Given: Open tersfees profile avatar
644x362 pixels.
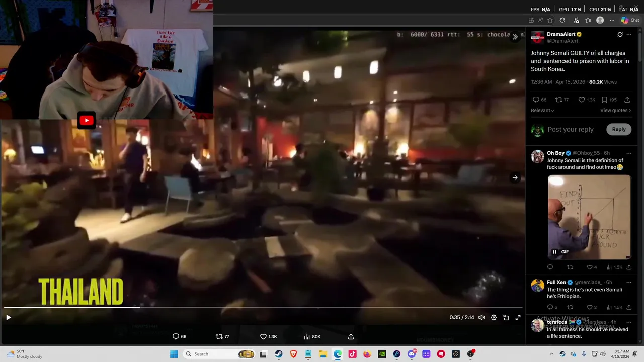Looking at the screenshot, I should [538, 326].
